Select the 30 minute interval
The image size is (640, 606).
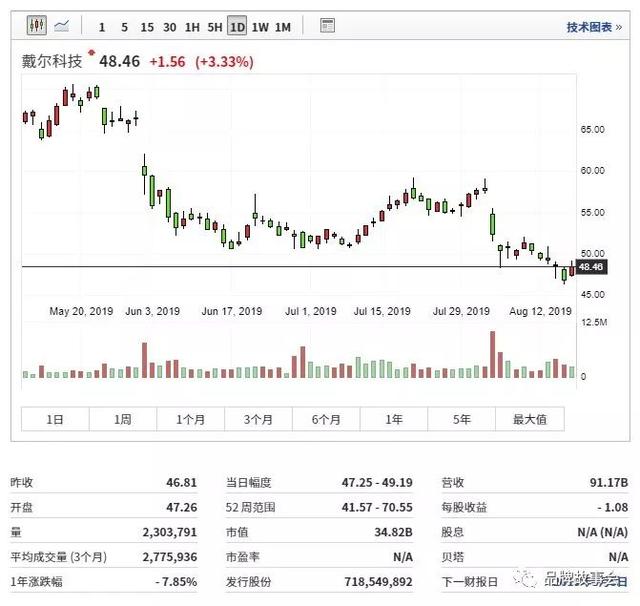click(169, 27)
